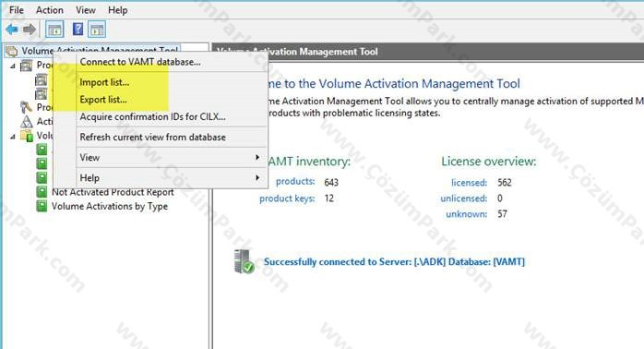Select Not Activated Product Report tree item
644x349 pixels.
pos(113,192)
